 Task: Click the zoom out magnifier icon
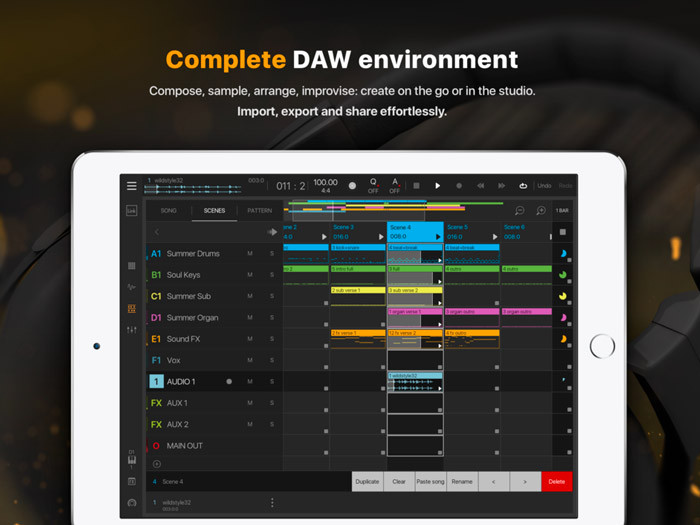(x=520, y=211)
